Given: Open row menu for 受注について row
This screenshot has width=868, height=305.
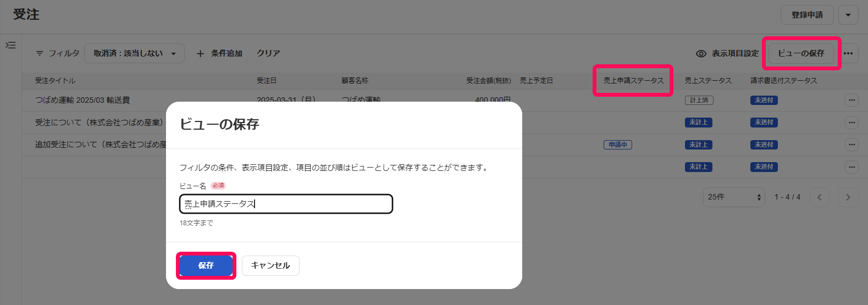Looking at the screenshot, I should (x=852, y=123).
